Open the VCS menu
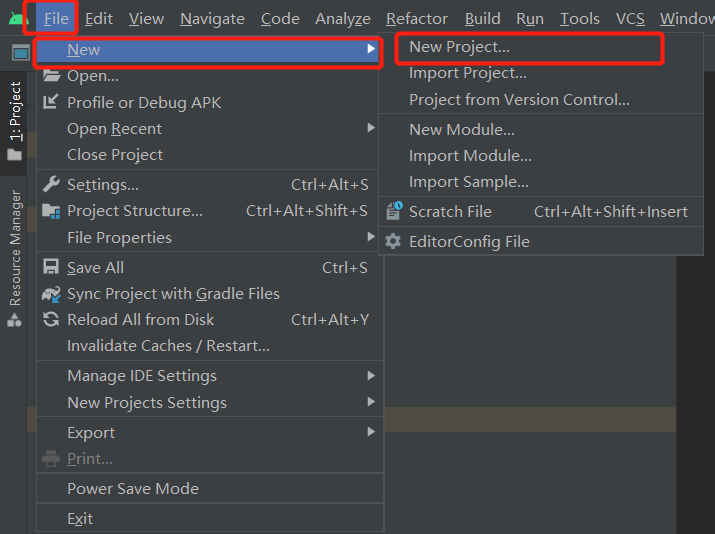The height and width of the screenshot is (534, 715). (630, 19)
